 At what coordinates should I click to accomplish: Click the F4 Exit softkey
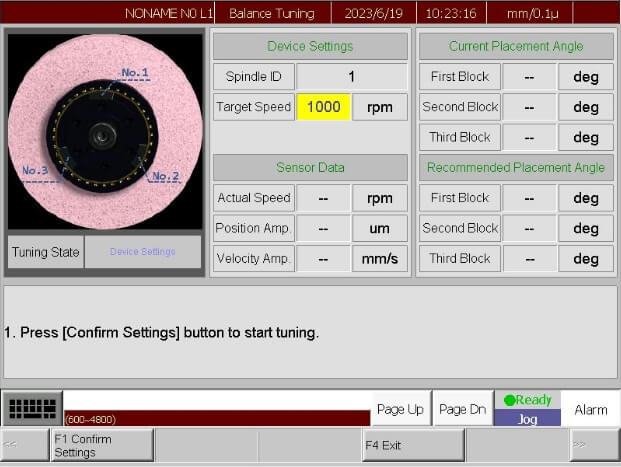(413, 445)
